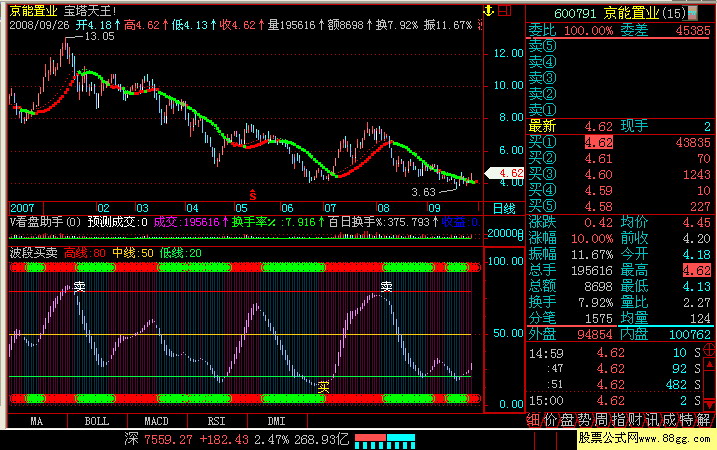Click the small icon beside 京能置业(15)
This screenshot has height=450, width=717.
tap(693, 13)
